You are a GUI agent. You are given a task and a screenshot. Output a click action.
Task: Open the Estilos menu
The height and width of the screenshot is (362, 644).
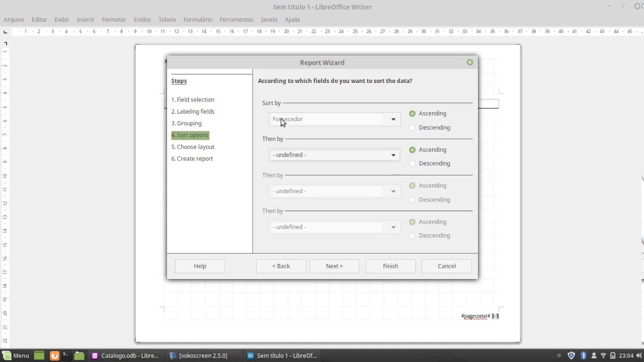point(142,20)
